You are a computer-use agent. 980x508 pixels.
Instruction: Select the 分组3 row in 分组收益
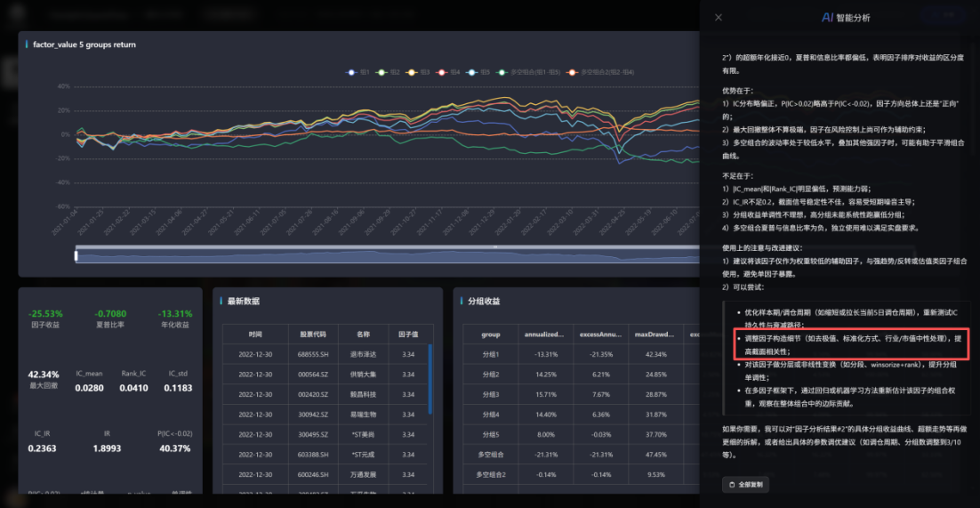[x=491, y=394]
